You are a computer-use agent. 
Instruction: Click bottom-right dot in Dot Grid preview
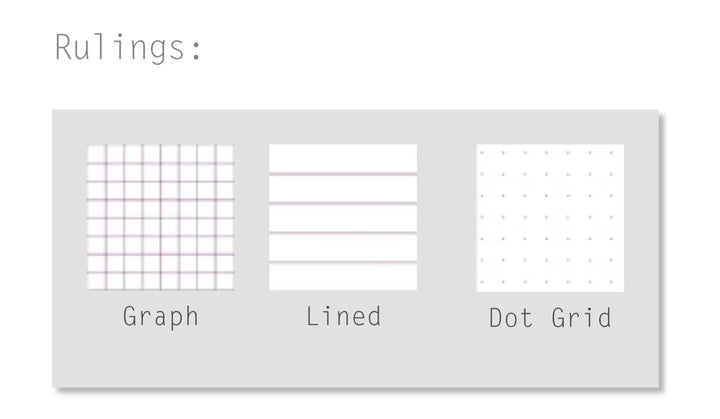point(612,282)
